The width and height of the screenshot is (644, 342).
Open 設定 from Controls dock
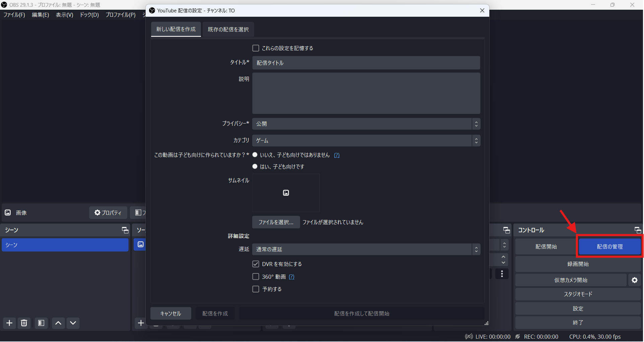click(578, 309)
